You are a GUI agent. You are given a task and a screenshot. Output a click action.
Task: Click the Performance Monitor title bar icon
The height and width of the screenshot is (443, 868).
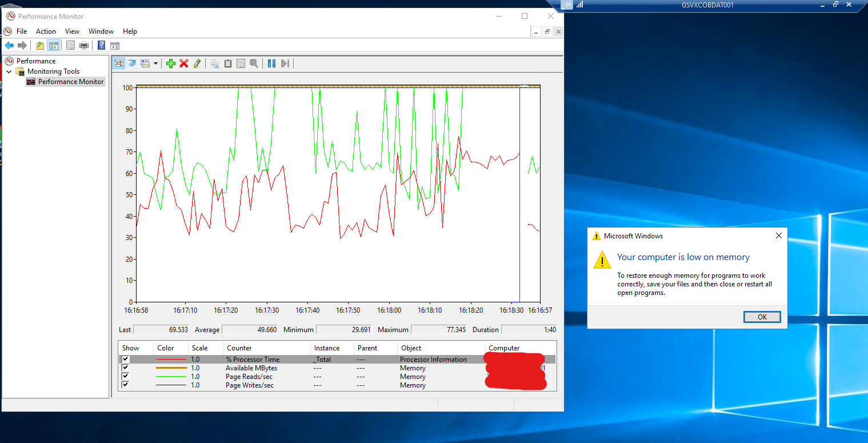pyautogui.click(x=10, y=16)
